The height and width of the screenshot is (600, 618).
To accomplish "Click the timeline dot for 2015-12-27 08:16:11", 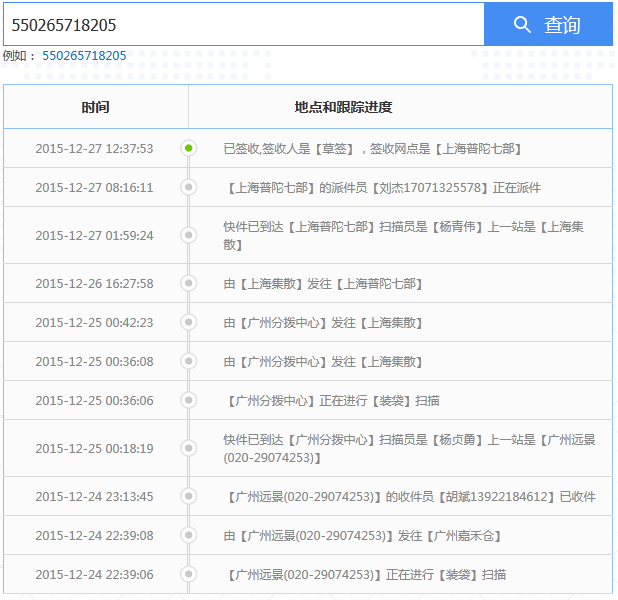I will click(189, 187).
